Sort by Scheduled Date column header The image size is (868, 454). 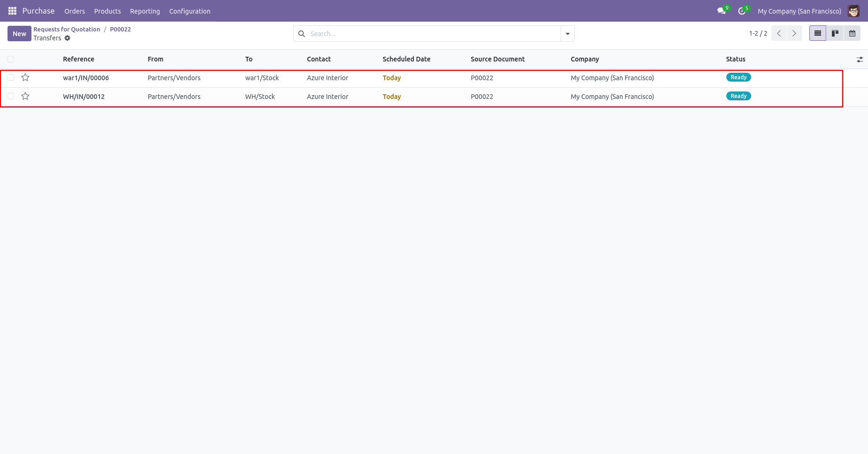tap(406, 59)
